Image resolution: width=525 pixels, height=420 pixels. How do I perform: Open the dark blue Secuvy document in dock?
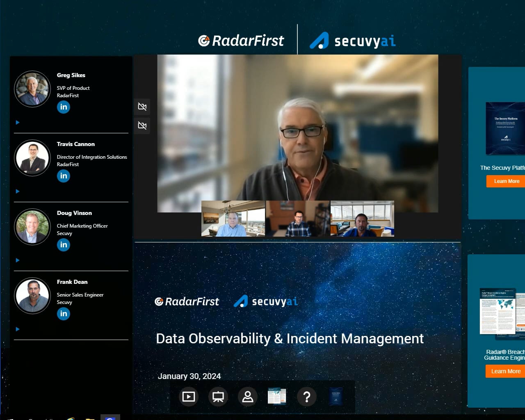[x=336, y=397]
